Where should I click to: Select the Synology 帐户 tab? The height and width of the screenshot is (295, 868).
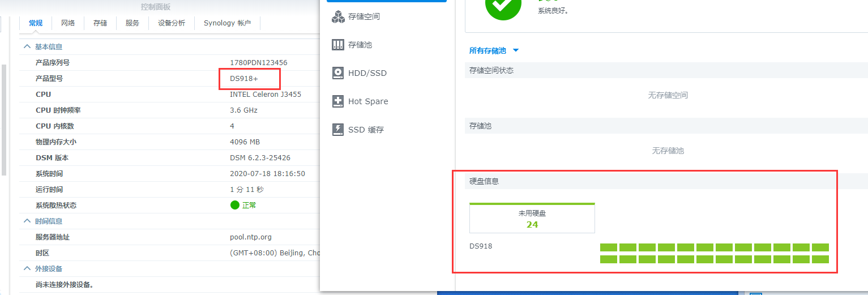click(x=227, y=23)
